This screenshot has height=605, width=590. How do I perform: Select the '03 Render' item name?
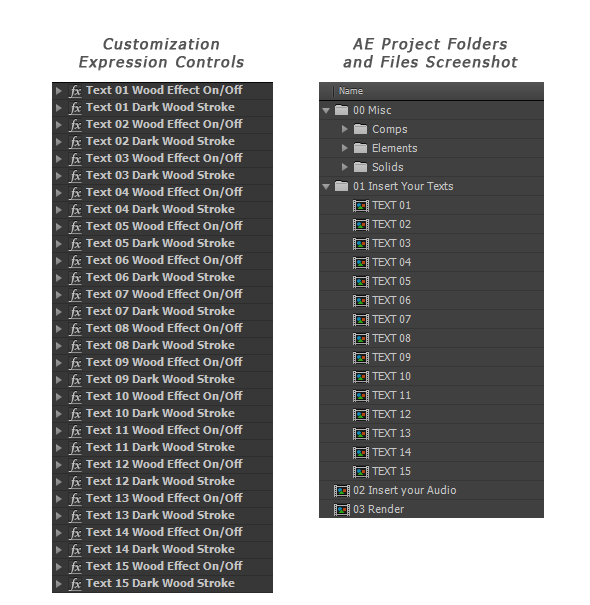pos(379,509)
